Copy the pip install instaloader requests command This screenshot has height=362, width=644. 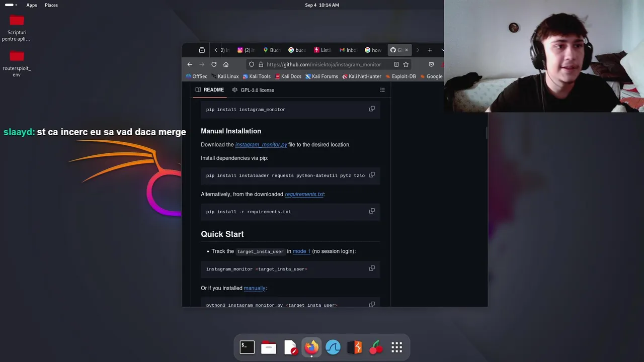(x=372, y=175)
